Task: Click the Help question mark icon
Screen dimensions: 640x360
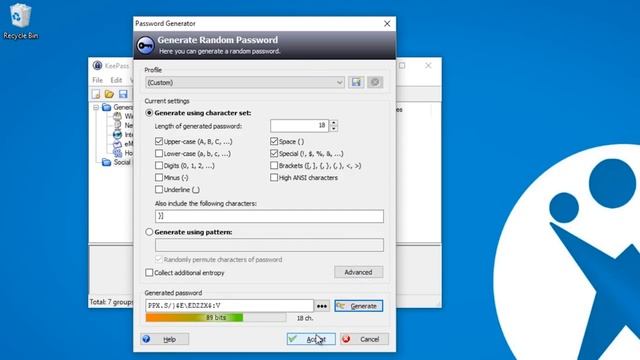Action: pyautogui.click(x=146, y=339)
